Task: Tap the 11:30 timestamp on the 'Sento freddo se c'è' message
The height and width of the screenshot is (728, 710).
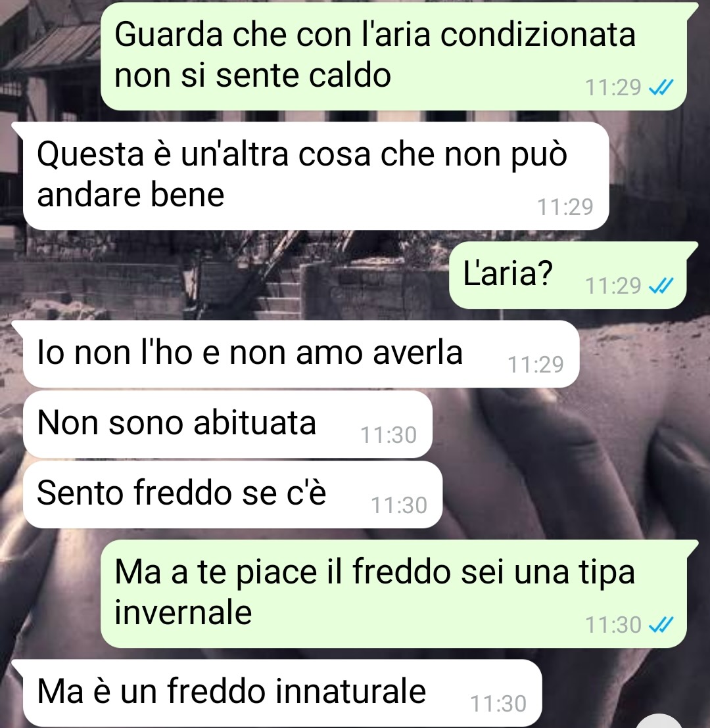Action: click(x=398, y=505)
